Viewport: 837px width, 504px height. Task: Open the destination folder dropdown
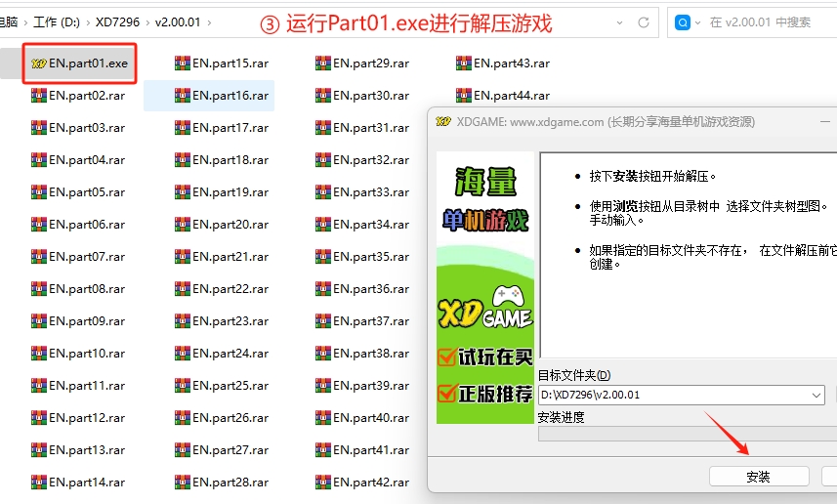[816, 396]
